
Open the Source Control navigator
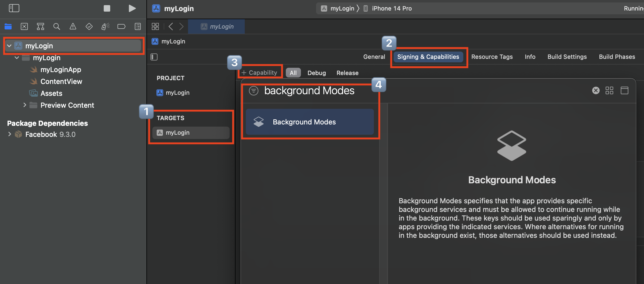[24, 26]
